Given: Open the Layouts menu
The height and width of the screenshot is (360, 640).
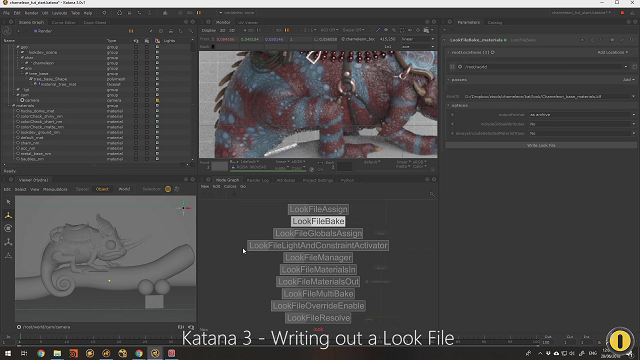Looking at the screenshot, I should click(60, 13).
